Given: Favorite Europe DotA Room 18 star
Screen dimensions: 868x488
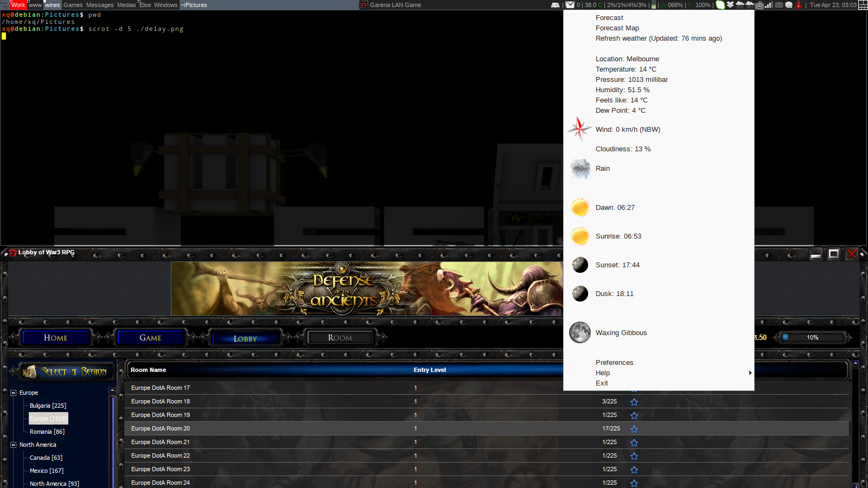Looking at the screenshot, I should (x=634, y=402).
